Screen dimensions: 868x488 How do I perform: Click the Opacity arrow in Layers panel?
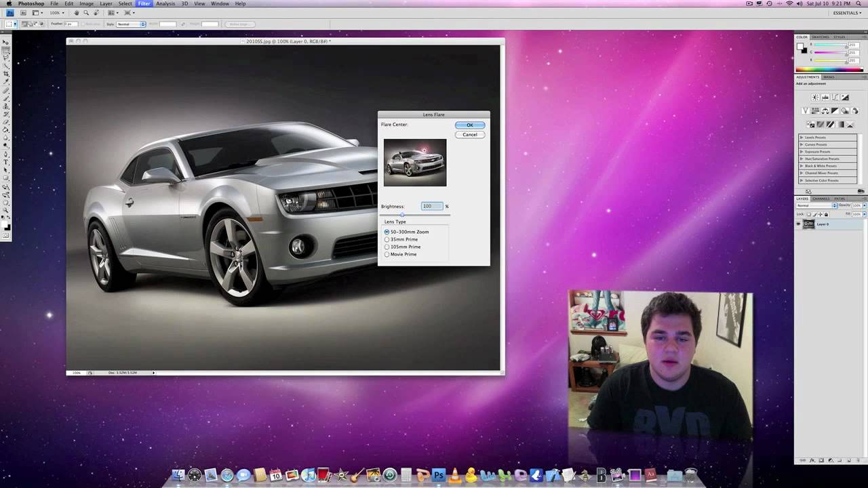click(865, 205)
